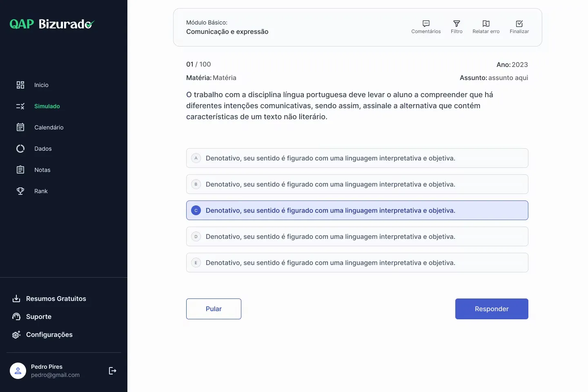Image resolution: width=588 pixels, height=392 pixels.
Task: Click the Dados chart icon
Action: click(x=20, y=149)
